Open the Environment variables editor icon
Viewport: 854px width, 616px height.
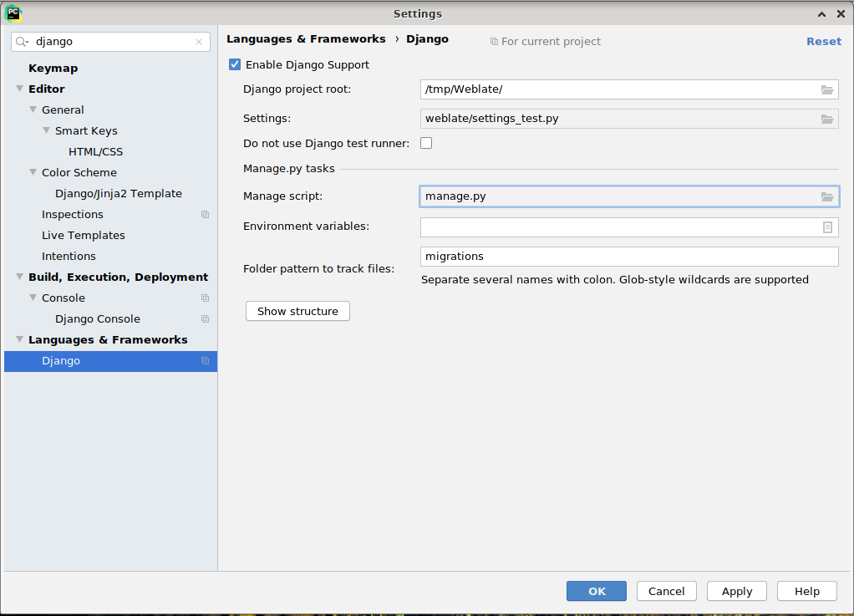tap(827, 226)
